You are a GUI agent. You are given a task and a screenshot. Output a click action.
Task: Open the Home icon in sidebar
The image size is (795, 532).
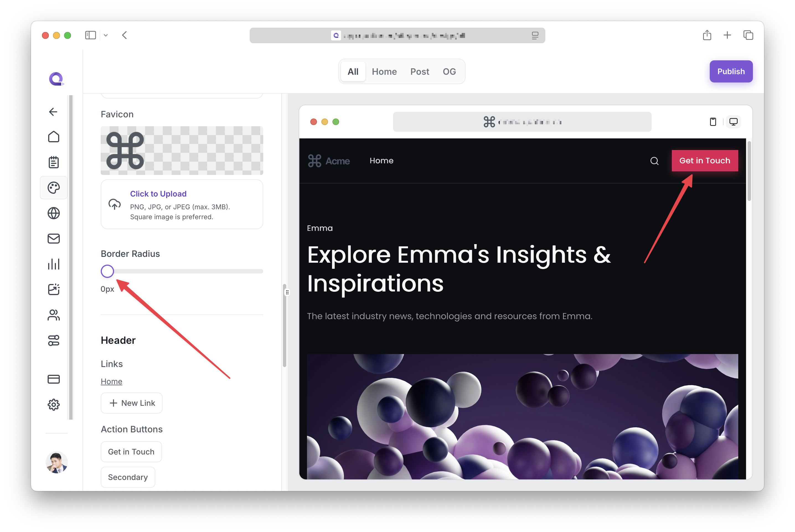point(54,137)
